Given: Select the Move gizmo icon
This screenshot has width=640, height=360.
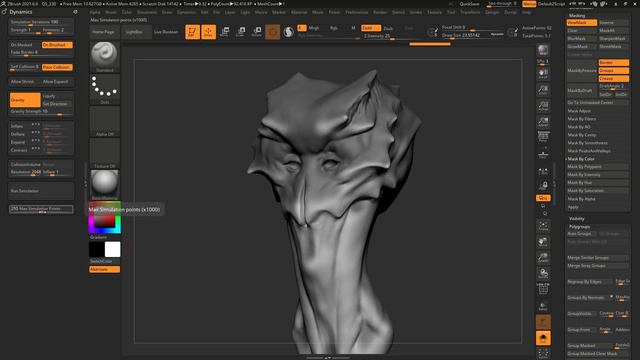Looking at the screenshot, I should click(224, 32).
